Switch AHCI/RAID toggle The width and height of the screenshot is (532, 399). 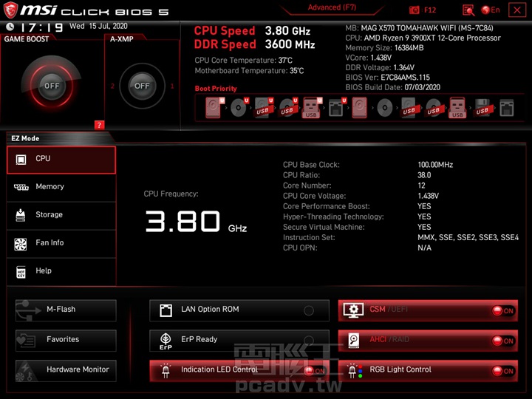click(x=503, y=341)
